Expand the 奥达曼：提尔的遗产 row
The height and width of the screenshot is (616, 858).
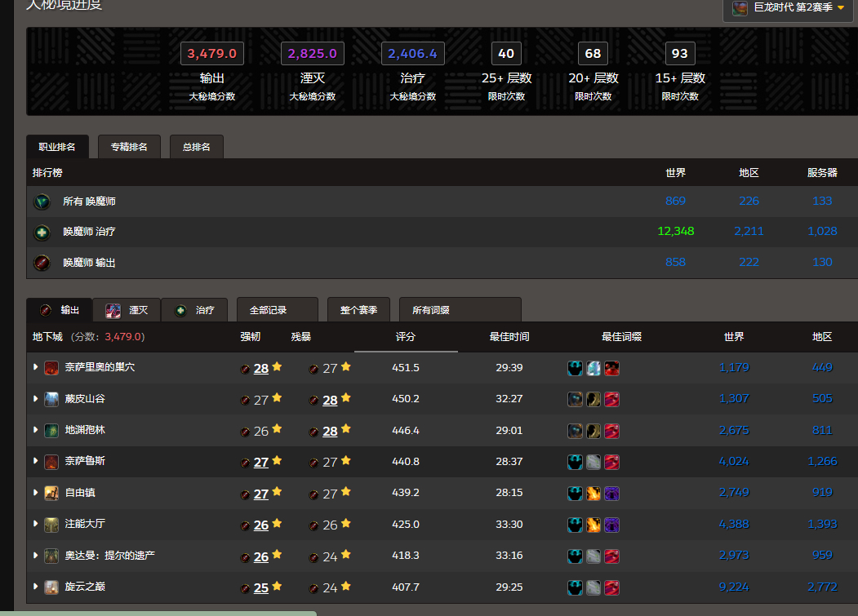35,556
